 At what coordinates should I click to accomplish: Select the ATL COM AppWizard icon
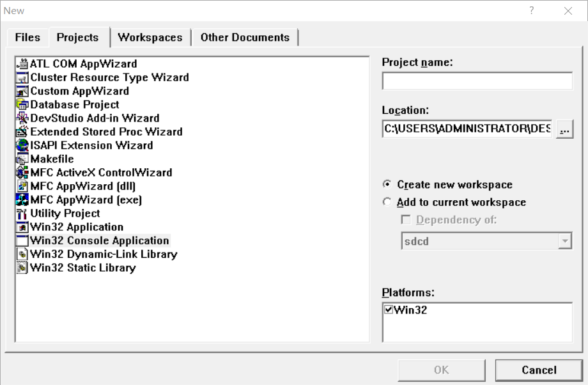click(22, 64)
